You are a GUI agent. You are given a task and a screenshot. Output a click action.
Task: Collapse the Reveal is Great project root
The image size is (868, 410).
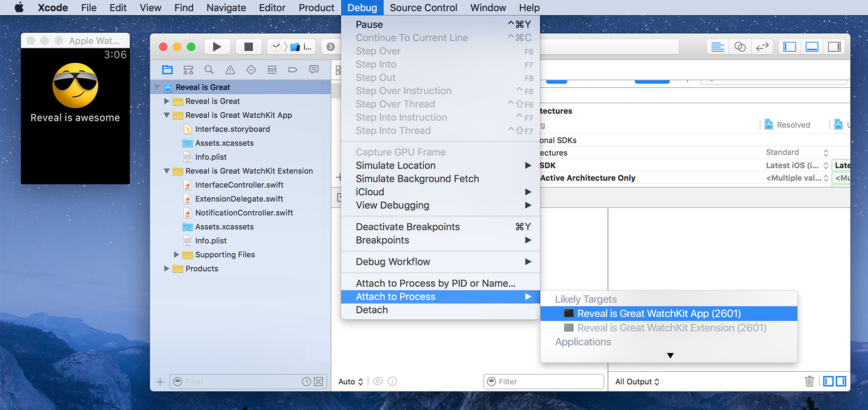pyautogui.click(x=157, y=87)
